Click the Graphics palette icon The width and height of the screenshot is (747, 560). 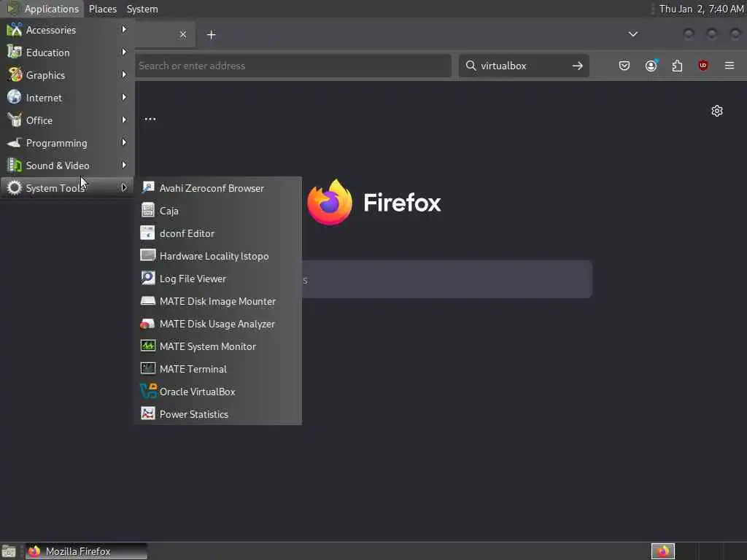coord(15,75)
